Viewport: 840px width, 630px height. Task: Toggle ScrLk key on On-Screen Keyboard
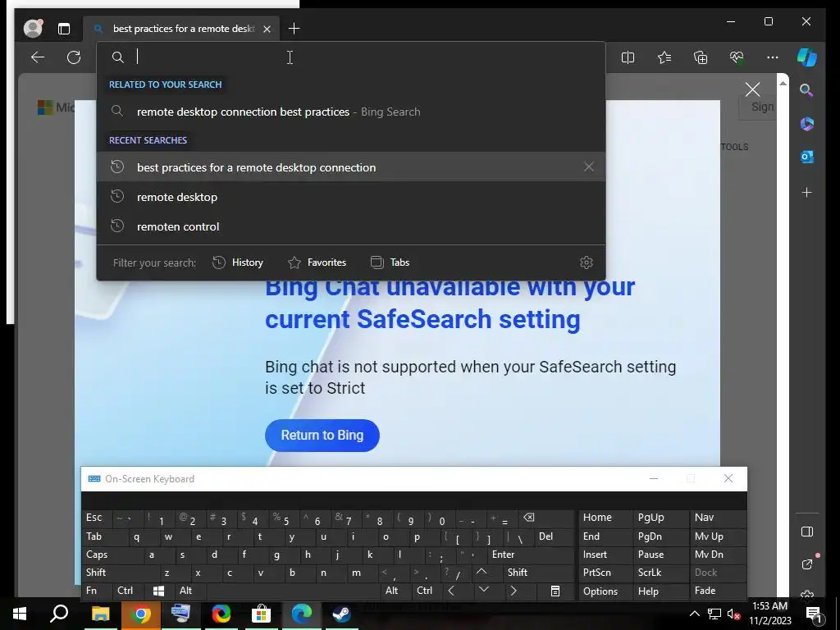point(660,573)
